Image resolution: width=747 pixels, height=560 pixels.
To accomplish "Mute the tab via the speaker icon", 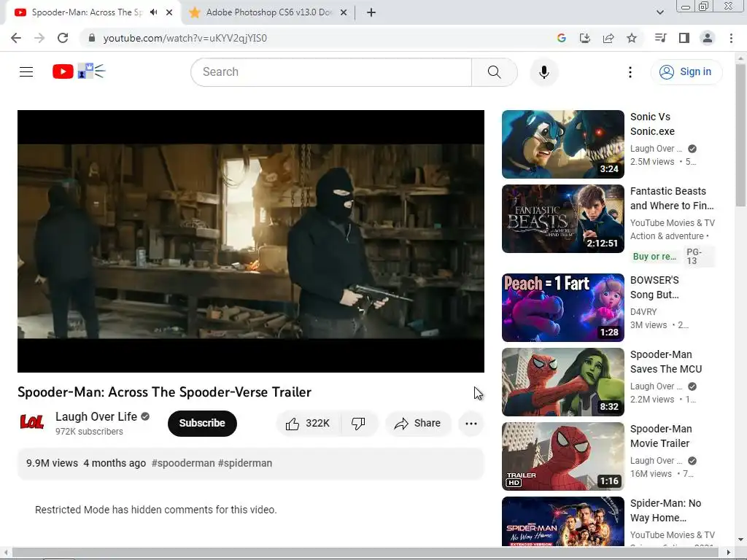I will click(x=153, y=12).
